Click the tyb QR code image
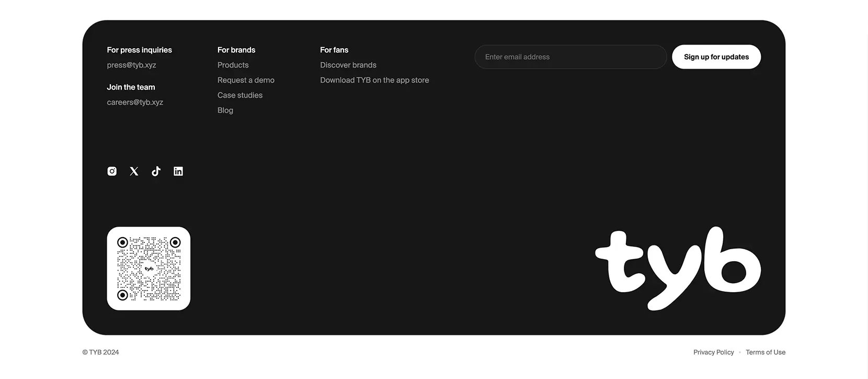Viewport: 868px width, 379px height. coord(149,269)
